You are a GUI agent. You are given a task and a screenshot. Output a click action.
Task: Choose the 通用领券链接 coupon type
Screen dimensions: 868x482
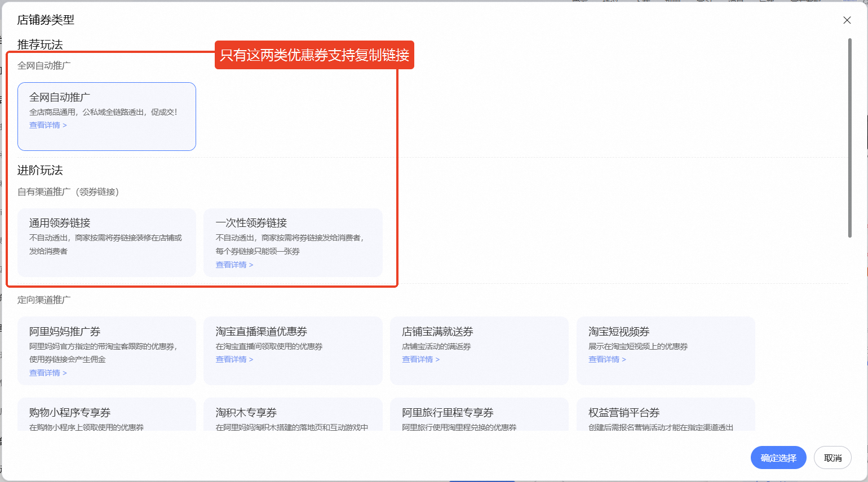(x=107, y=242)
